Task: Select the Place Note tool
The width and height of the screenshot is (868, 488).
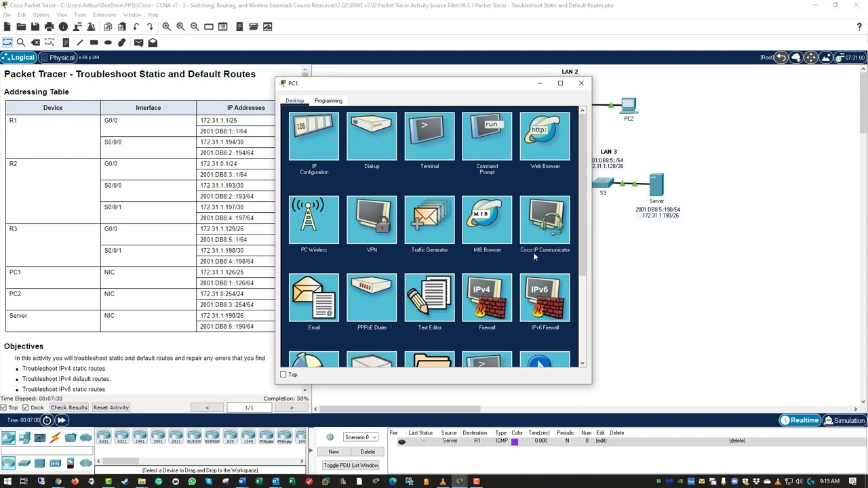Action: [x=66, y=42]
